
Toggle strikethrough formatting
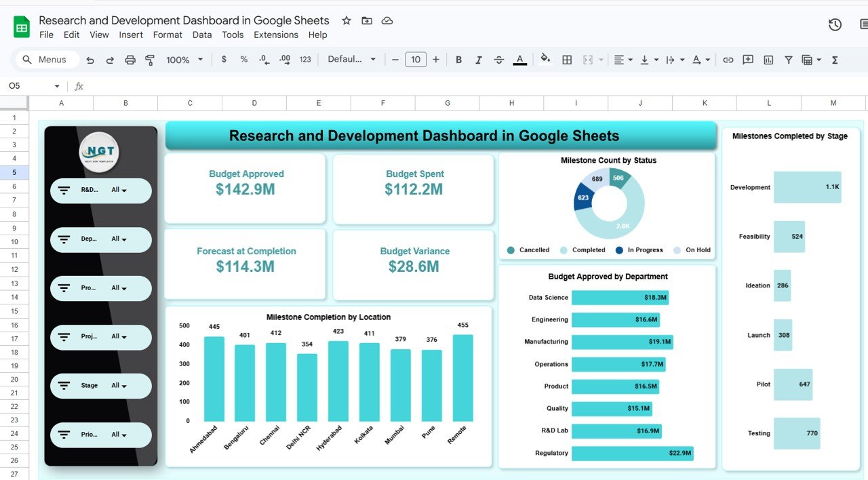point(499,60)
